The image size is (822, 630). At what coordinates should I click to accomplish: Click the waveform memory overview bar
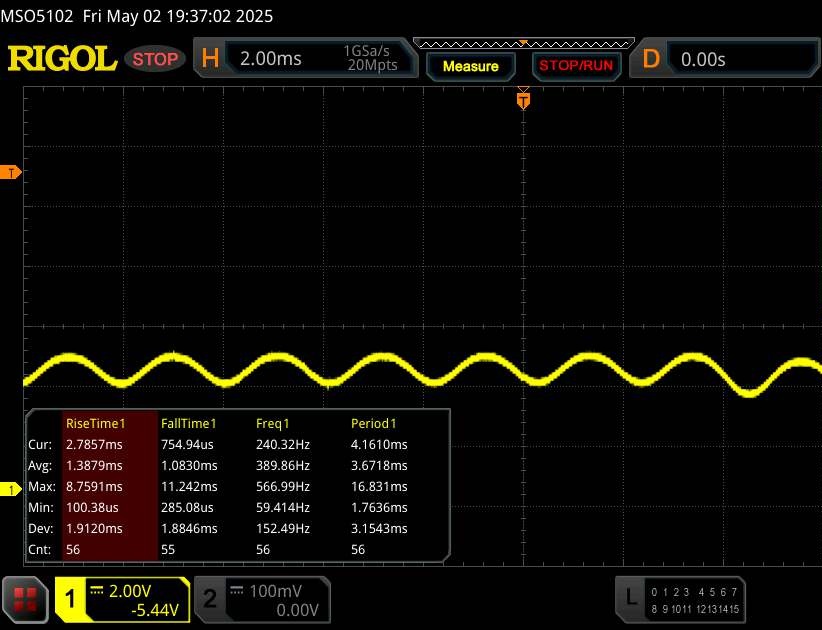(x=524, y=43)
